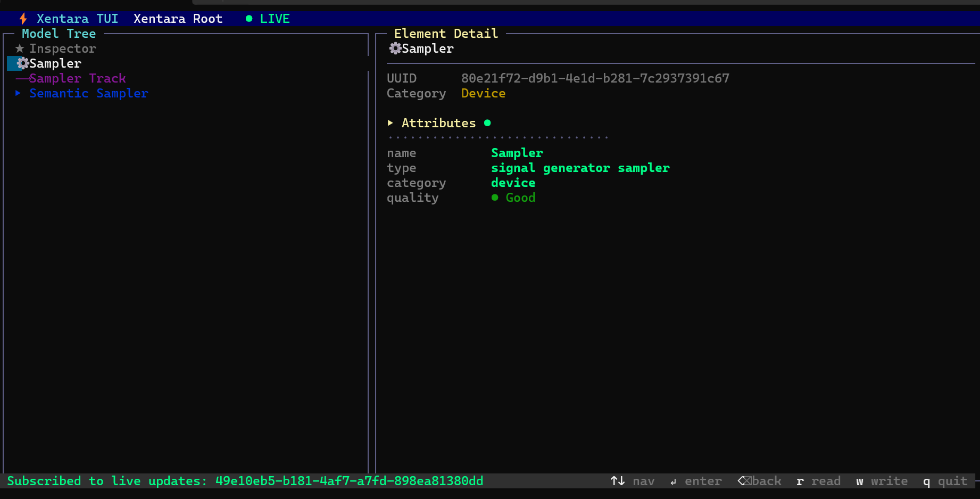The width and height of the screenshot is (980, 499).
Task: Click the green dot beside Attributes
Action: [487, 123]
